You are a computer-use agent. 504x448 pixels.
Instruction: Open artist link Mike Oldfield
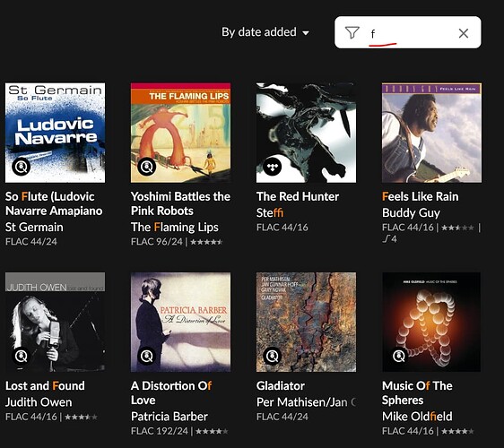click(417, 417)
